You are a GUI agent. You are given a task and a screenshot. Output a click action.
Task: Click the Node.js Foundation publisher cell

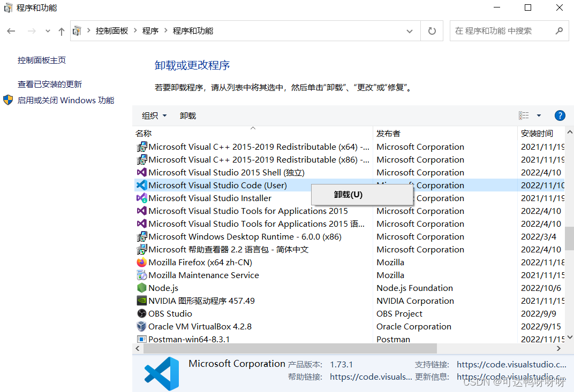pyautogui.click(x=414, y=288)
